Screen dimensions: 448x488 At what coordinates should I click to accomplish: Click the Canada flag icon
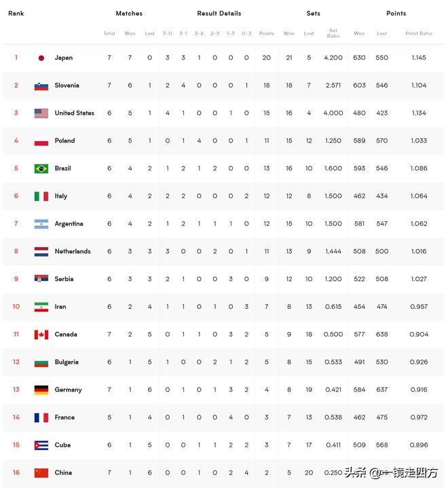tap(41, 335)
